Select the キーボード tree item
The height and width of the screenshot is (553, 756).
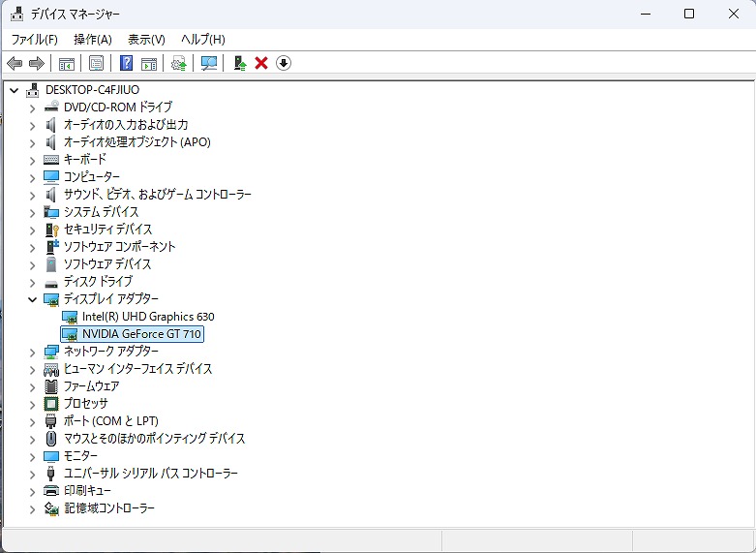pyautogui.click(x=85, y=160)
